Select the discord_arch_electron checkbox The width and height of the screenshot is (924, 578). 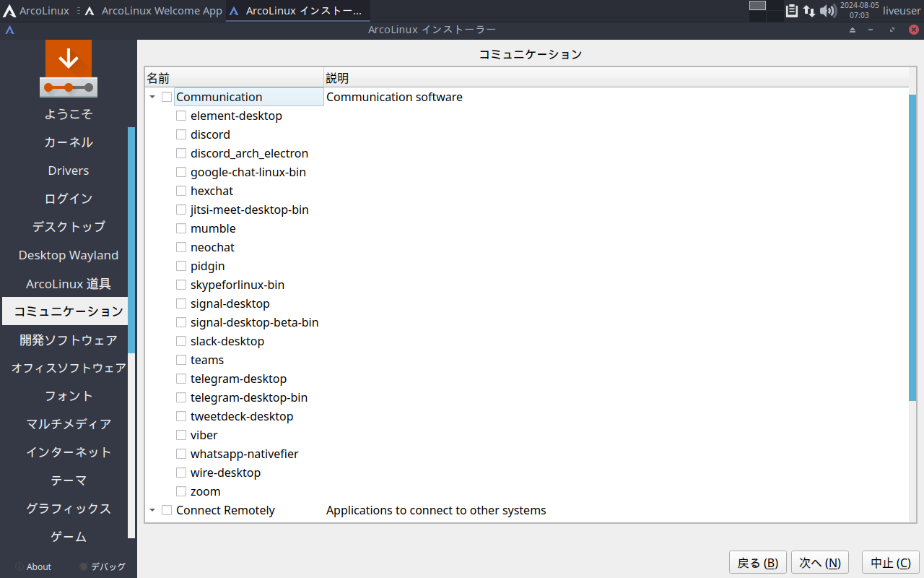click(x=181, y=153)
